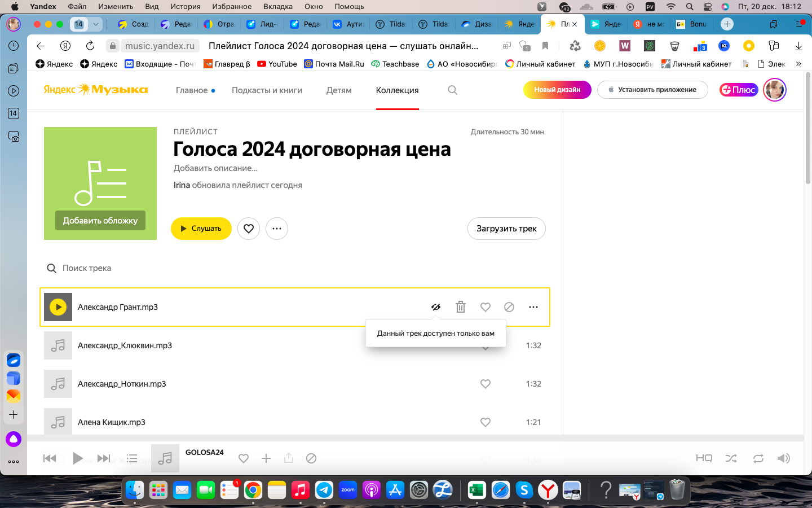This screenshot has width=812, height=508.
Task: Go back with the browser back arrow
Action: pyautogui.click(x=41, y=46)
